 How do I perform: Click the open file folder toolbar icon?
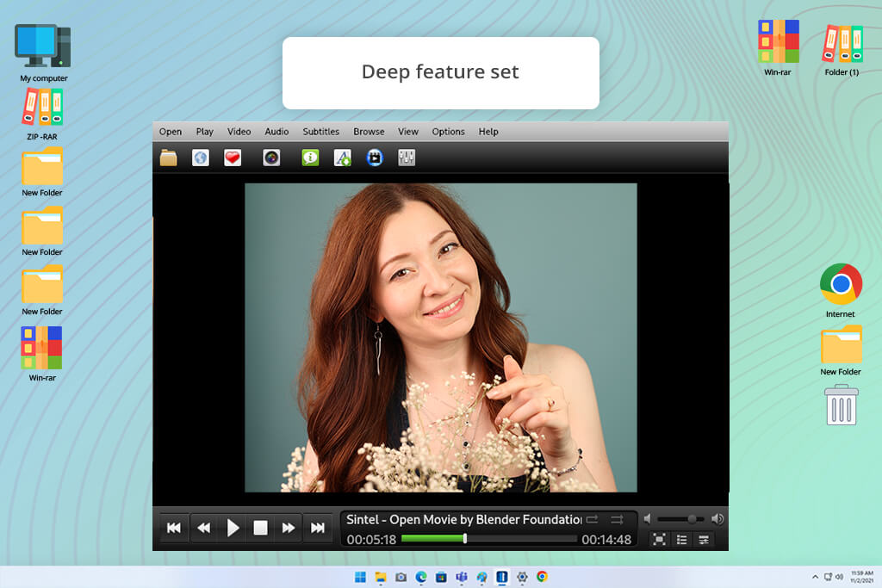pos(168,158)
